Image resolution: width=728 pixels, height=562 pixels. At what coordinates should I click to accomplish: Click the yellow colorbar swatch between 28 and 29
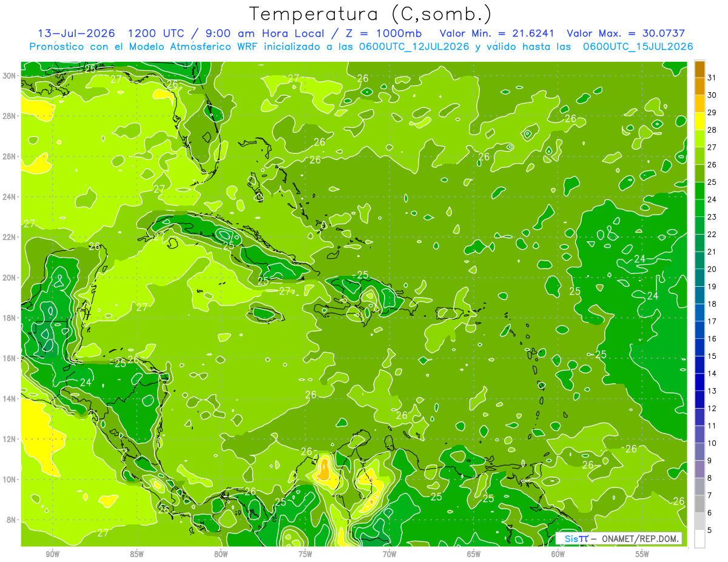pos(699,121)
